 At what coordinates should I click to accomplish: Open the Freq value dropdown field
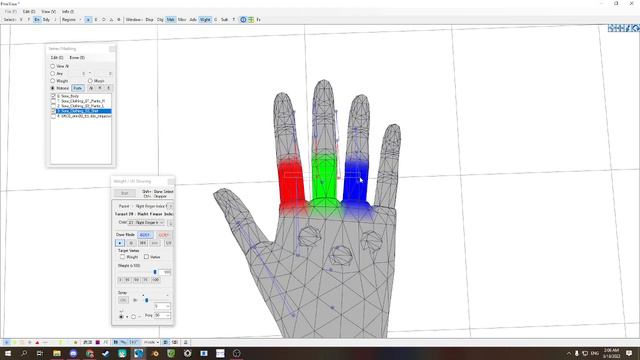point(162,316)
